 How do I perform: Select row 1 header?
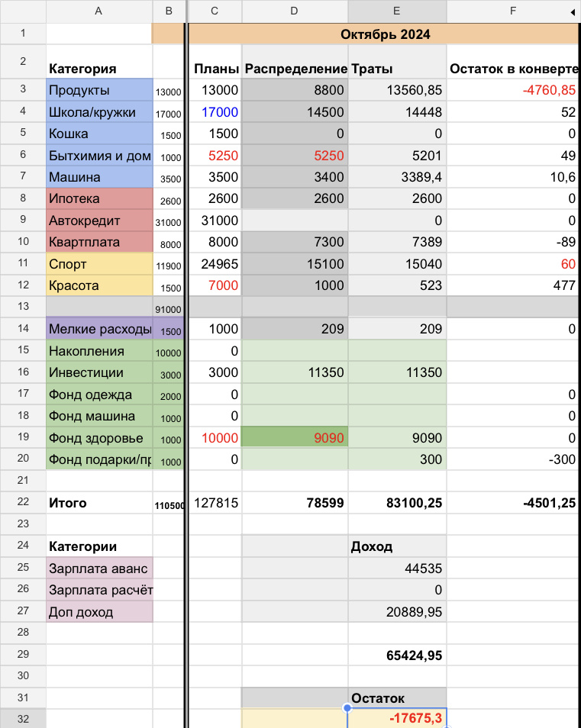tap(23, 34)
